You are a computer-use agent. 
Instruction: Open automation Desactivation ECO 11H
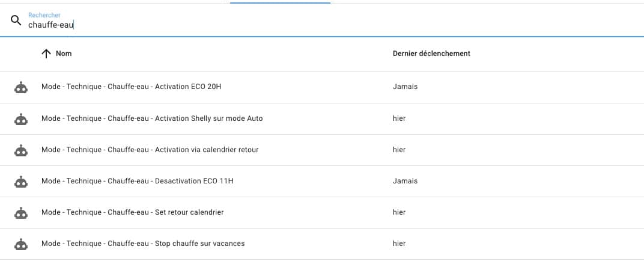137,181
